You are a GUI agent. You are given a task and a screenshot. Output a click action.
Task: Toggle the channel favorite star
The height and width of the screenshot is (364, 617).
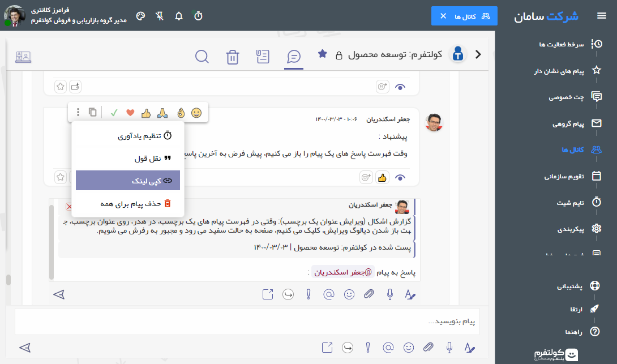click(x=322, y=54)
